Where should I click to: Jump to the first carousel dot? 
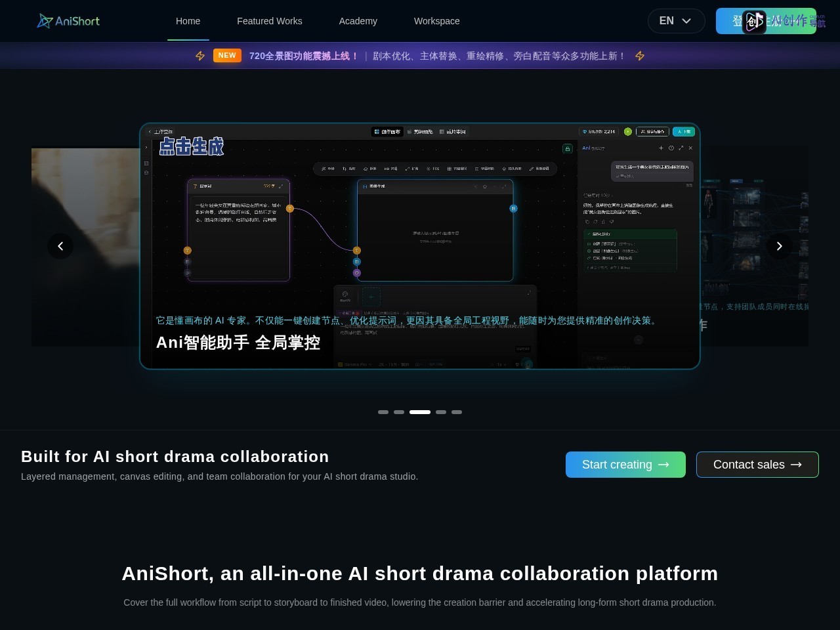tap(383, 412)
